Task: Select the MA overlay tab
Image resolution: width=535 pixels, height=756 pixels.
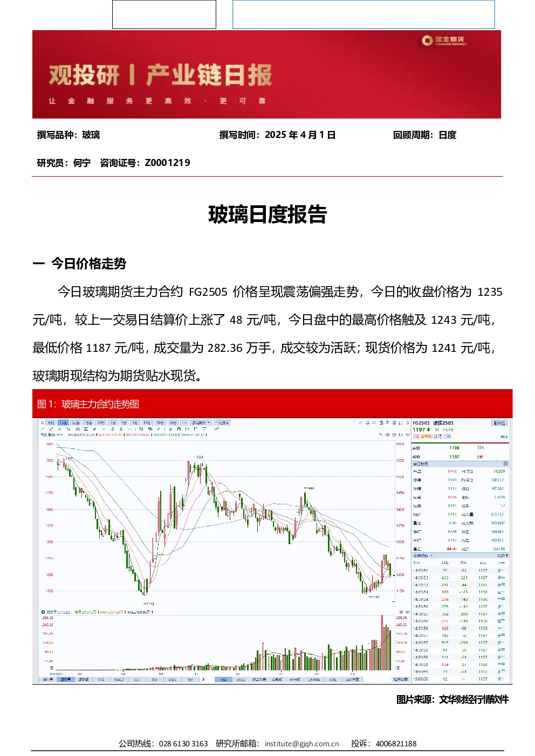Action: [x=224, y=680]
